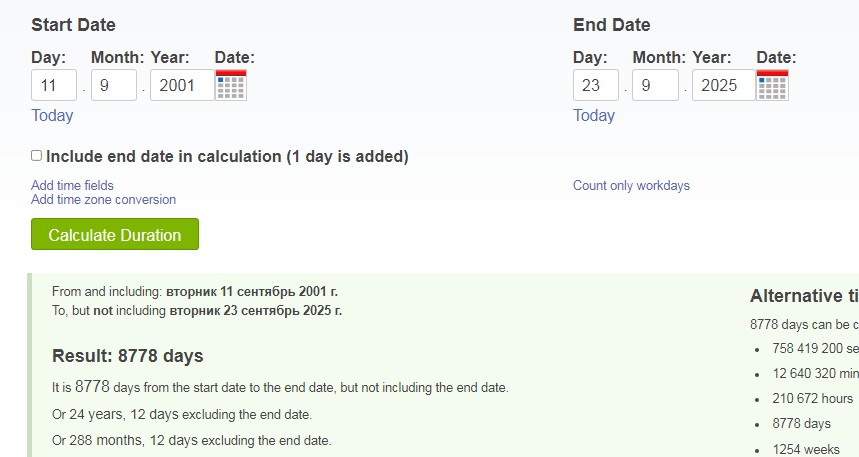The image size is (859, 457).
Task: Focus the Start Date month field
Action: (x=114, y=85)
